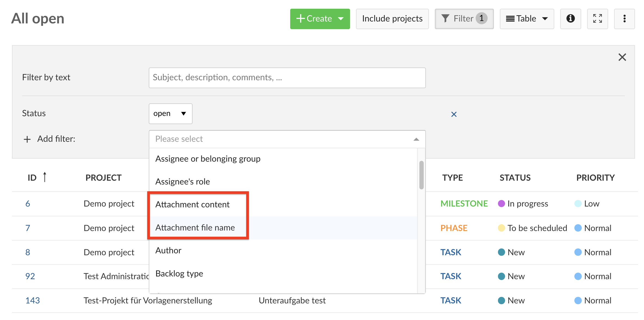Click the info icon button
This screenshot has height=320, width=644.
pos(570,19)
